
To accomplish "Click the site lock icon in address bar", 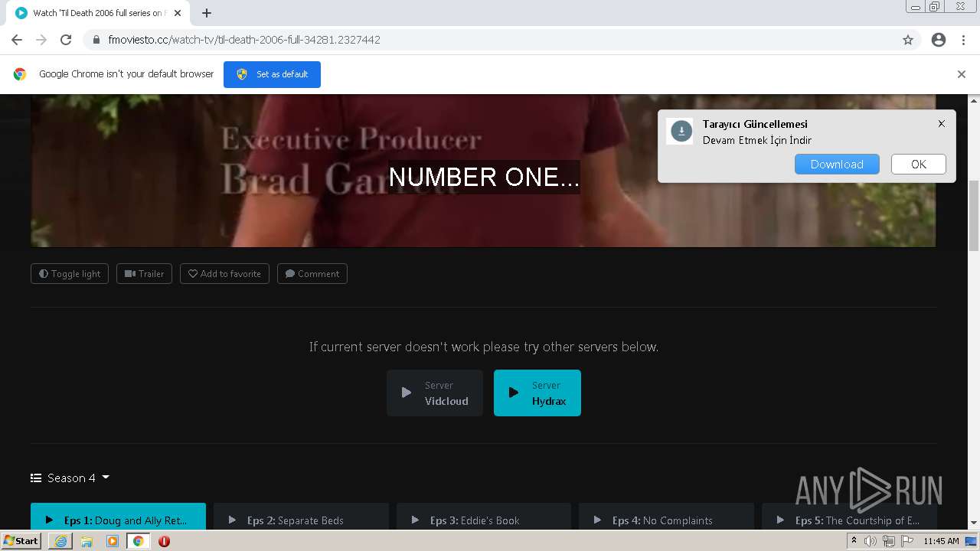I will pos(96,40).
